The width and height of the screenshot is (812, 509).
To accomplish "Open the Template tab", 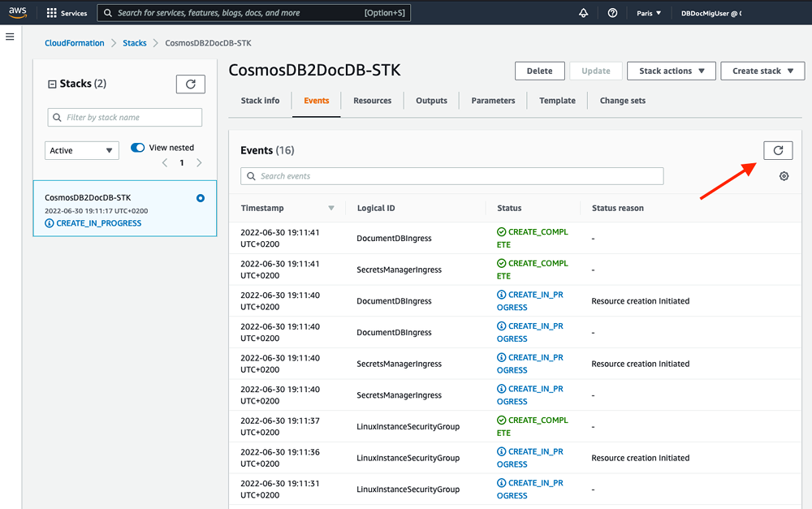I will [557, 101].
